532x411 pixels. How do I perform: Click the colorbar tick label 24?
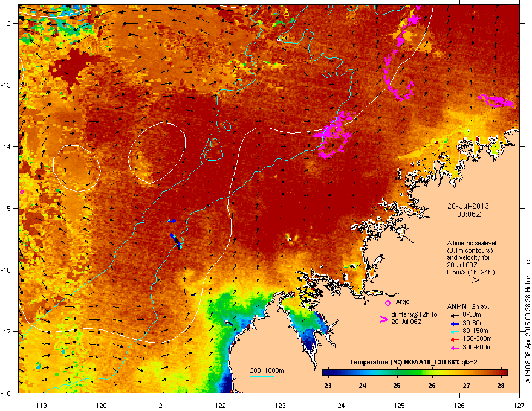362,386
